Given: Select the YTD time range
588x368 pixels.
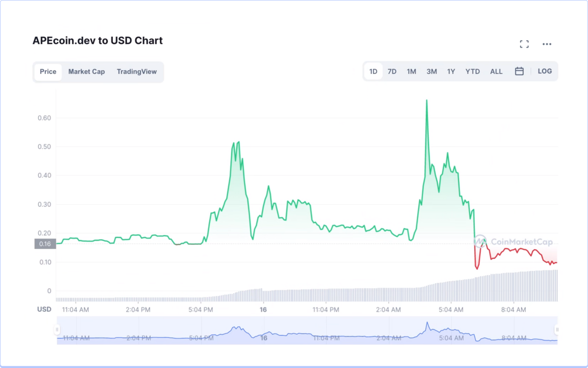Looking at the screenshot, I should 473,72.
